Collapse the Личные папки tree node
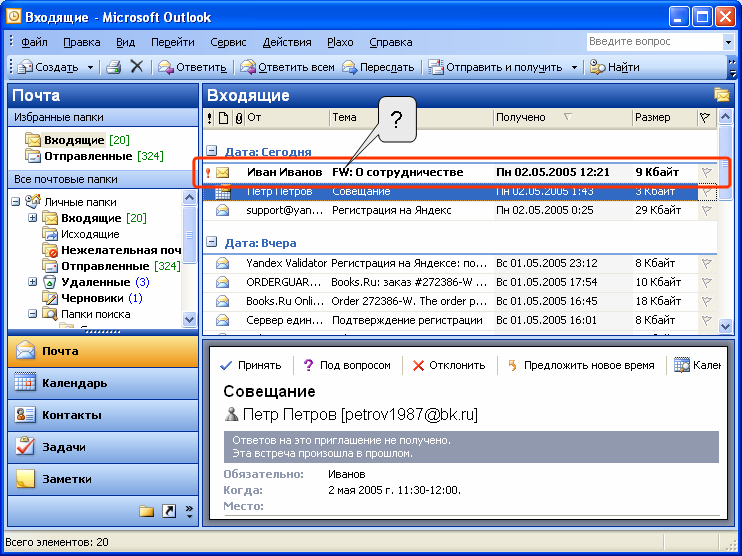This screenshot has height=556, width=742. 16,202
